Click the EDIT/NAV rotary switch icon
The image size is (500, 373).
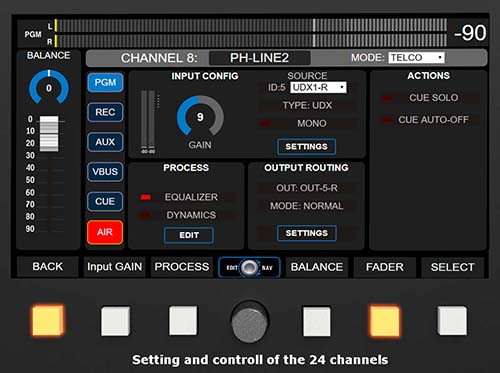(249, 267)
